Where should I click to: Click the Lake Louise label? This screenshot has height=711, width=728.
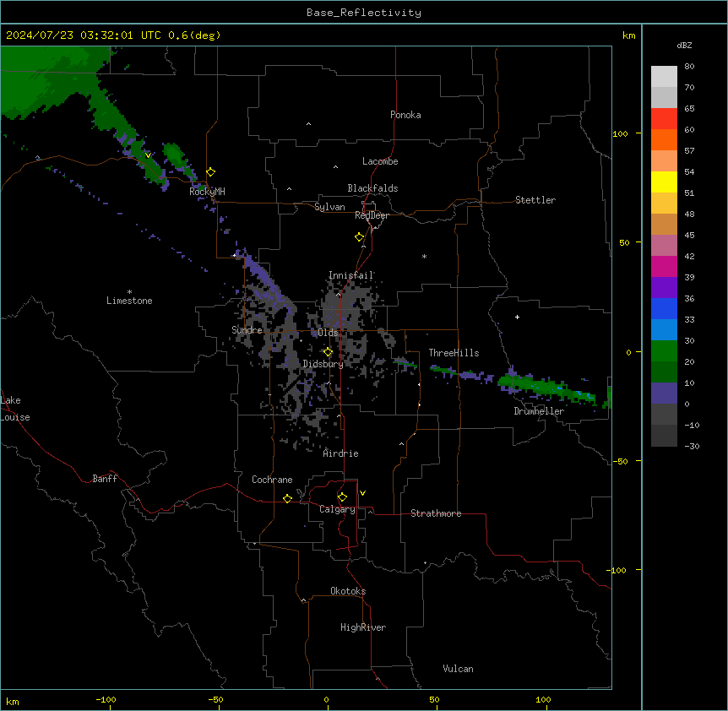click(14, 409)
